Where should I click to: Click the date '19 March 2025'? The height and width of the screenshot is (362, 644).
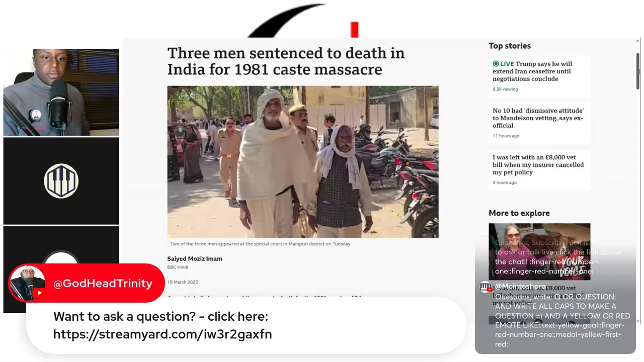click(183, 282)
